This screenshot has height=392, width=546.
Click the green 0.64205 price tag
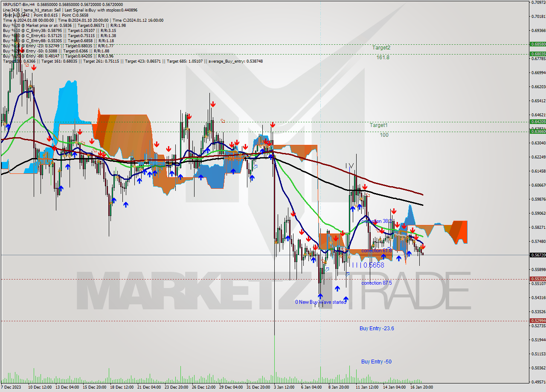coord(537,121)
